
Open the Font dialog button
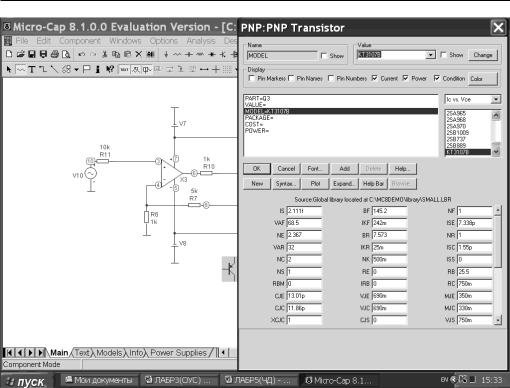tap(315, 169)
